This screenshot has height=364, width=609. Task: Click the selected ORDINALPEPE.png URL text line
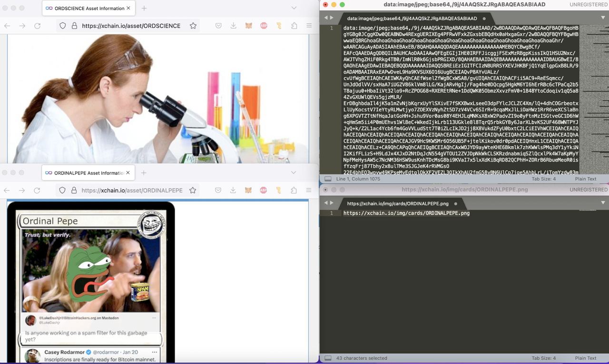[x=406, y=213]
